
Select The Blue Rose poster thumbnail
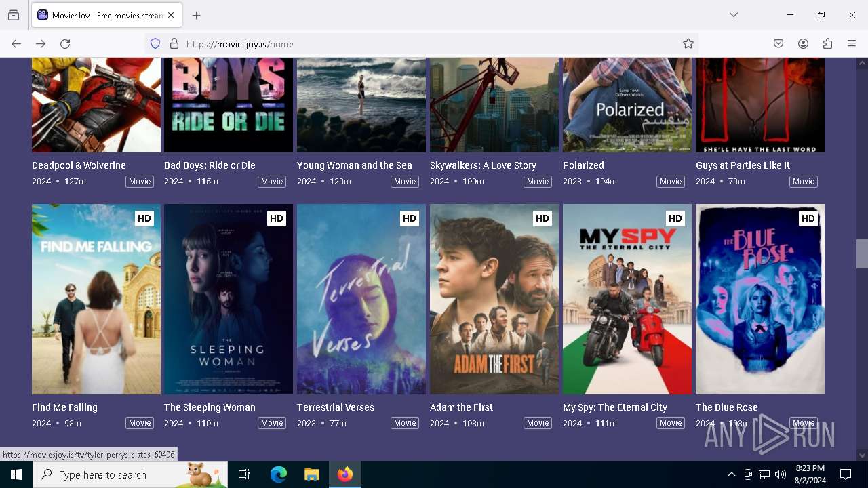click(x=760, y=299)
